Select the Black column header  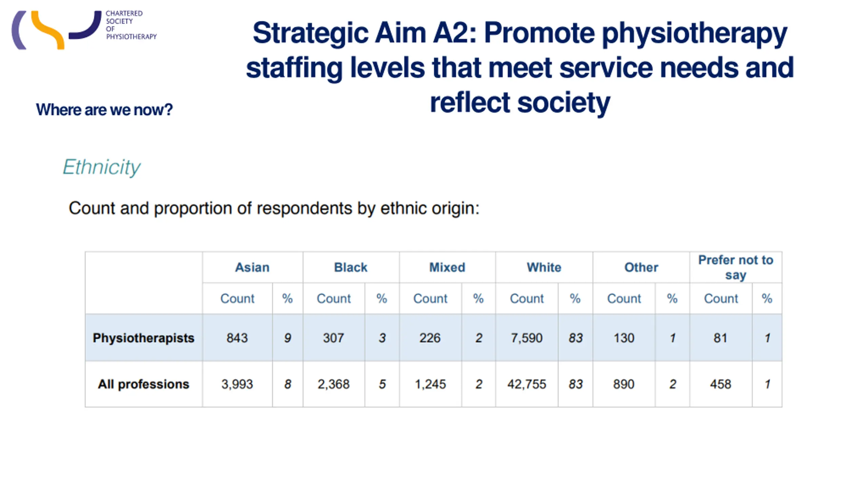click(x=351, y=267)
